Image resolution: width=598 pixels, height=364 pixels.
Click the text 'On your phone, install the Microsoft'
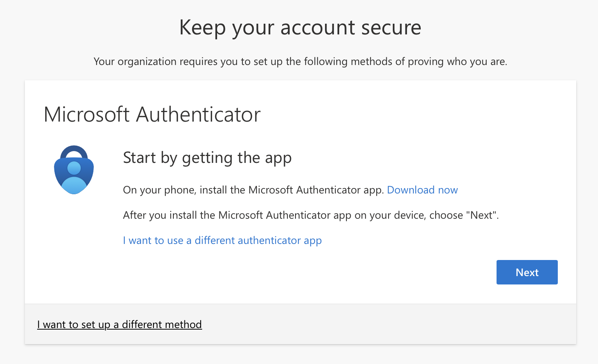tap(209, 190)
